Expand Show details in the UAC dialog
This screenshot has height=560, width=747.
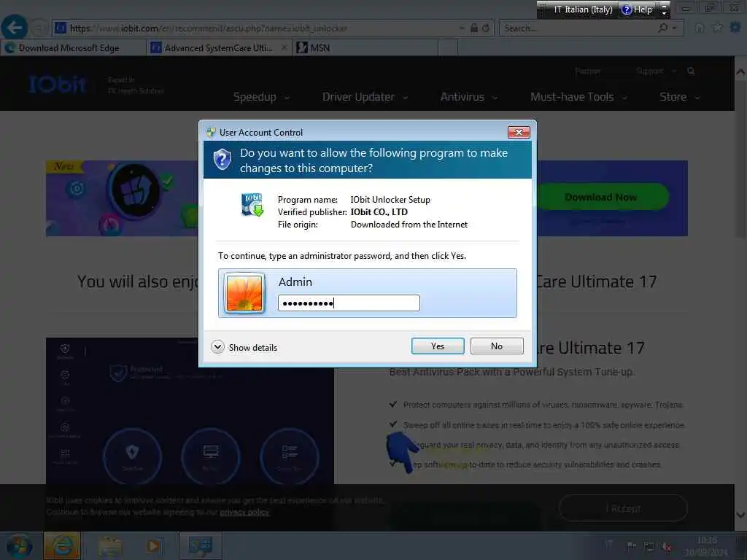point(244,347)
